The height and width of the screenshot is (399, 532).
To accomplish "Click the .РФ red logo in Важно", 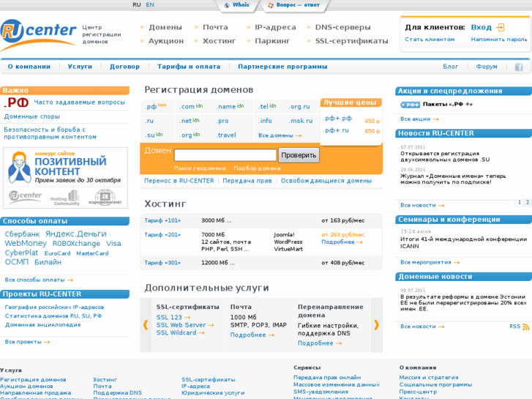I will tap(16, 102).
